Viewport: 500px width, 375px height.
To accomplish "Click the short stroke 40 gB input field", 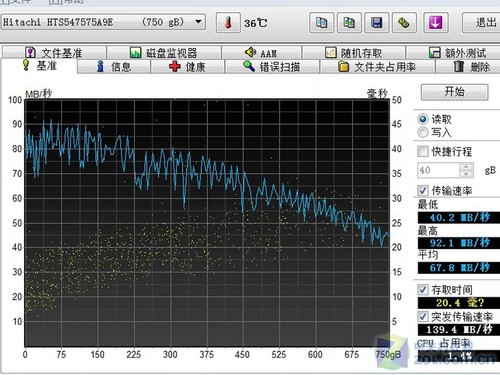I will click(x=438, y=170).
